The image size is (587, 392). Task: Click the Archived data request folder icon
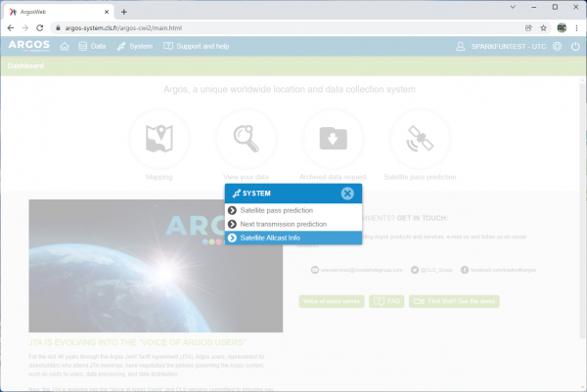click(x=334, y=139)
